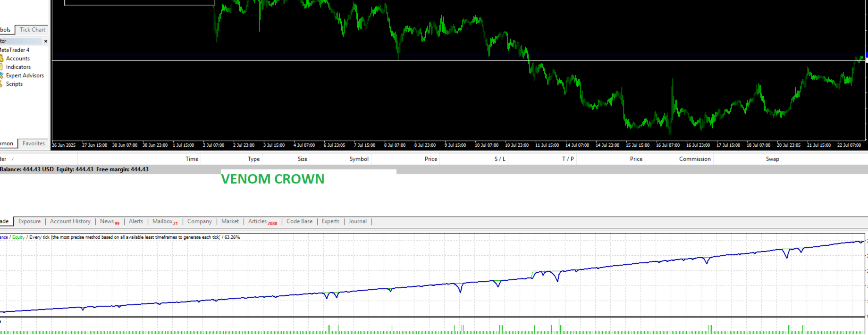The height and width of the screenshot is (335, 868).
Task: Open the News tab
Action: 110,221
